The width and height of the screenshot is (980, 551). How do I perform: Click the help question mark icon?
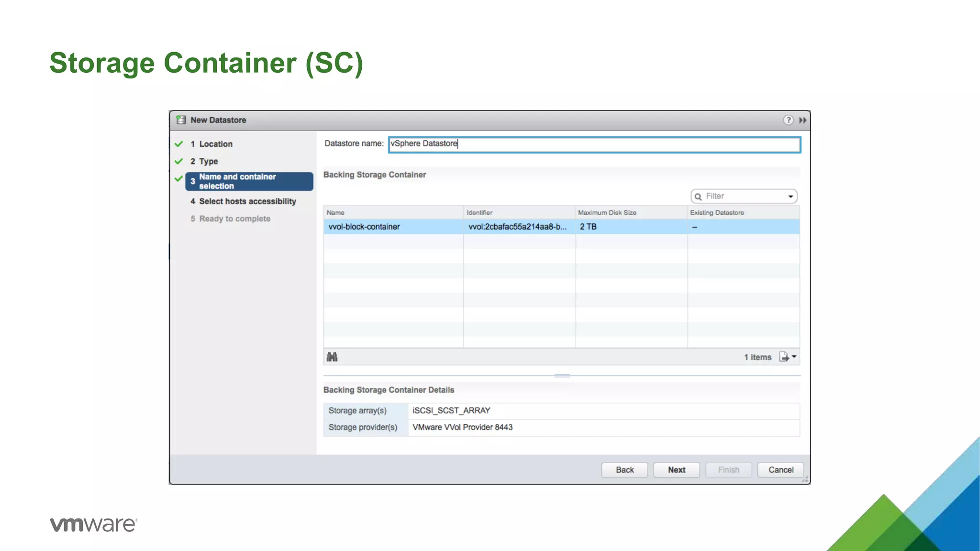788,120
